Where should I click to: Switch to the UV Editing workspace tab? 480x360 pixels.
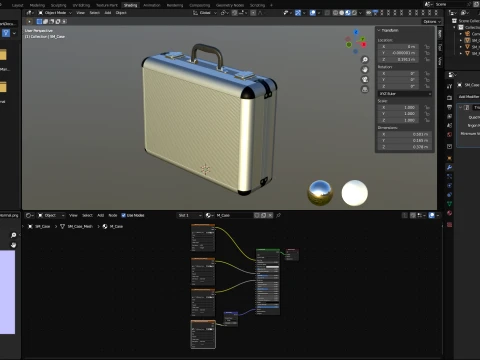coord(81,5)
